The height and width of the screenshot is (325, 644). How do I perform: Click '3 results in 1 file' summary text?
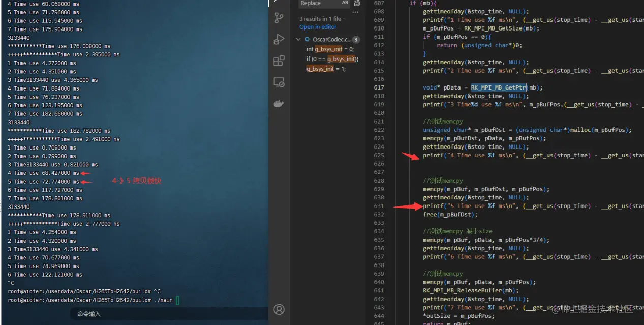[x=322, y=19]
